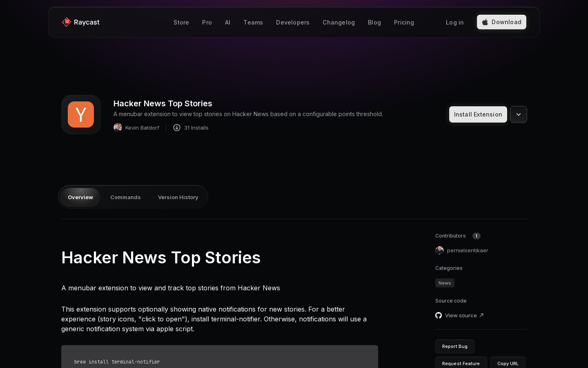Open pernielsentikaer contributor profile
This screenshot has width=588, height=368.
click(x=462, y=250)
